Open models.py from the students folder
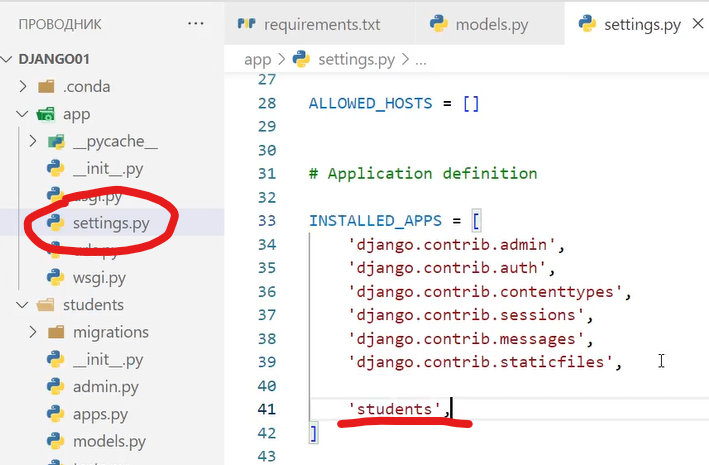The image size is (709, 465). pyautogui.click(x=109, y=440)
